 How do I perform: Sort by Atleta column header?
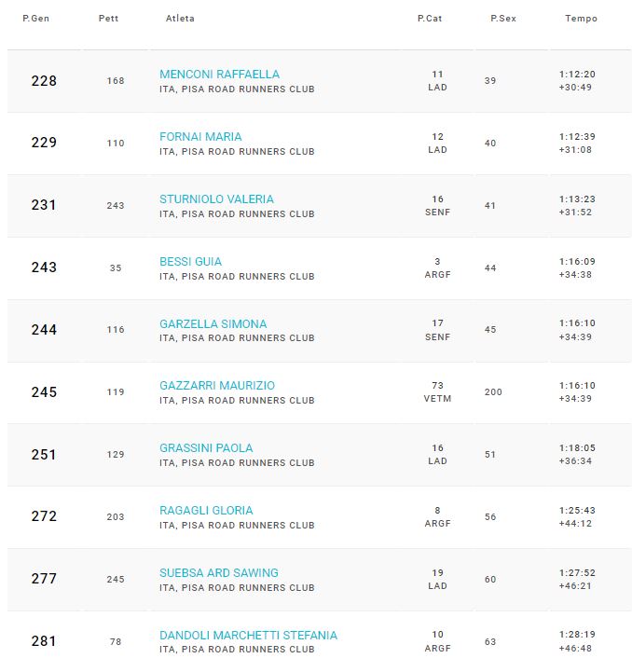180,19
